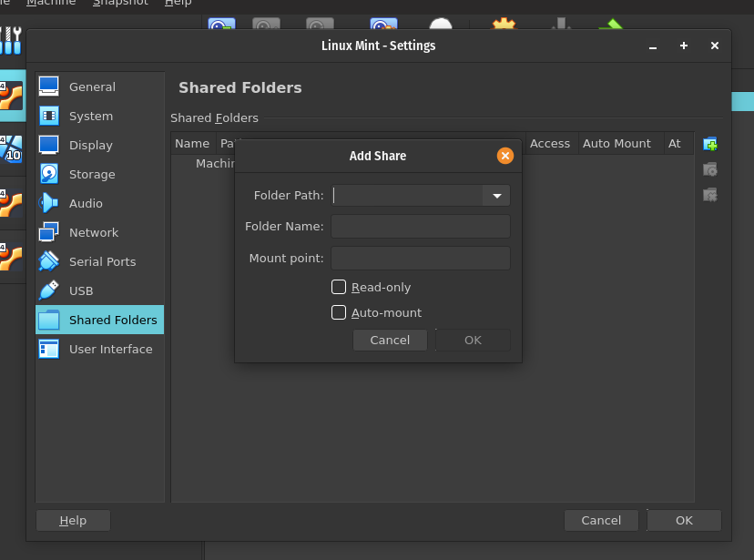
Task: Click the VirtualBox Tools icon
Action: coord(12,40)
